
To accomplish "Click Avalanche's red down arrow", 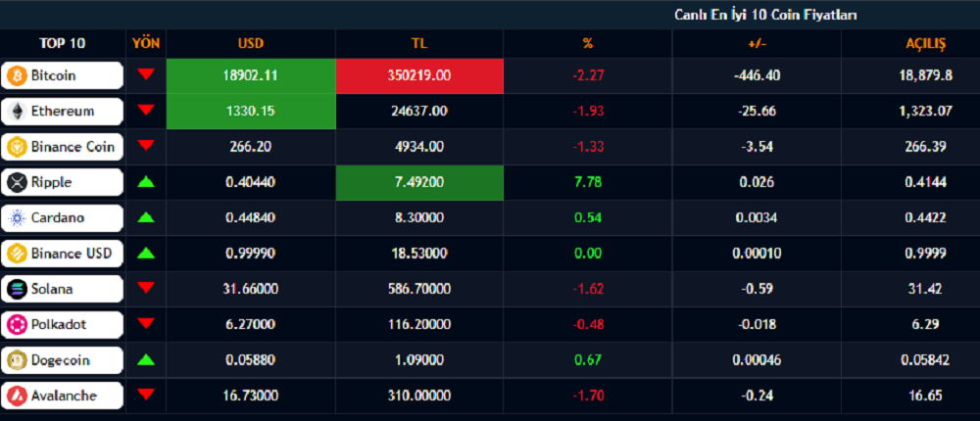I will point(146,395).
